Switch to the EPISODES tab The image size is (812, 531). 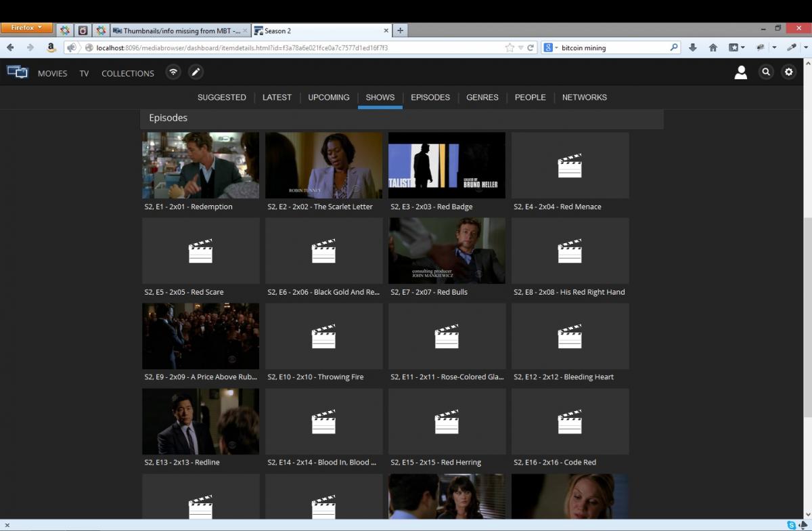point(430,98)
